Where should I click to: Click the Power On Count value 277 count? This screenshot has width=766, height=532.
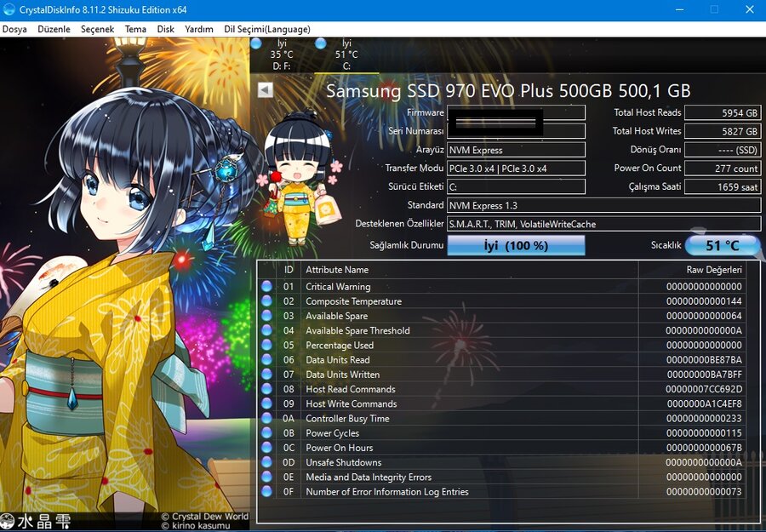[723, 169]
